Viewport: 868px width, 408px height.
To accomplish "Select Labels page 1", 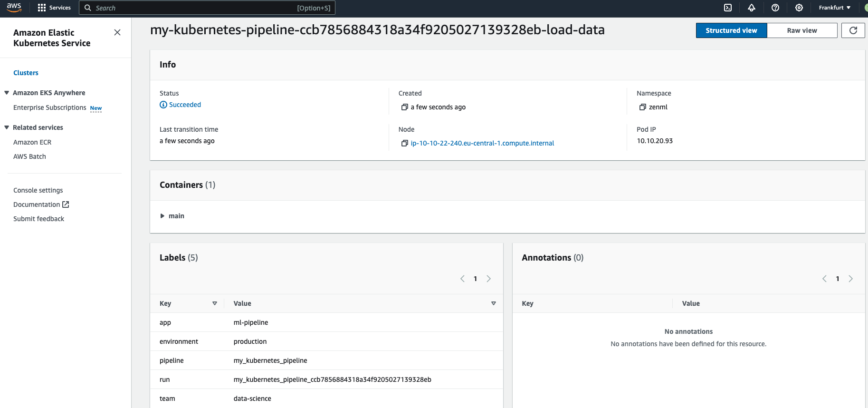I will coord(475,279).
